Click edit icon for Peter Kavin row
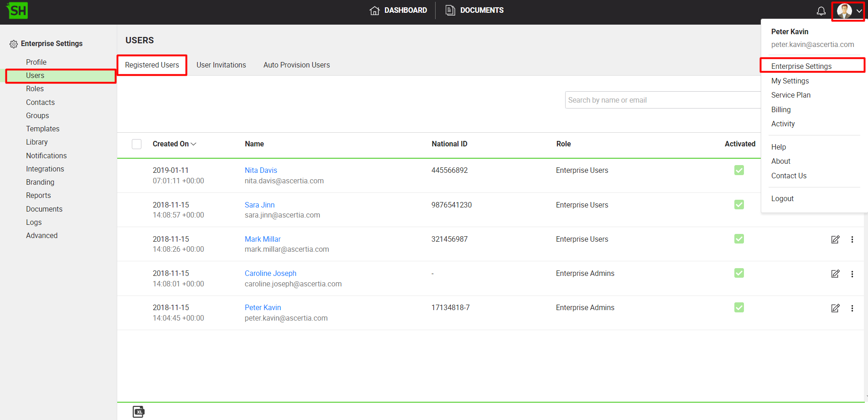868x420 pixels. [x=835, y=308]
